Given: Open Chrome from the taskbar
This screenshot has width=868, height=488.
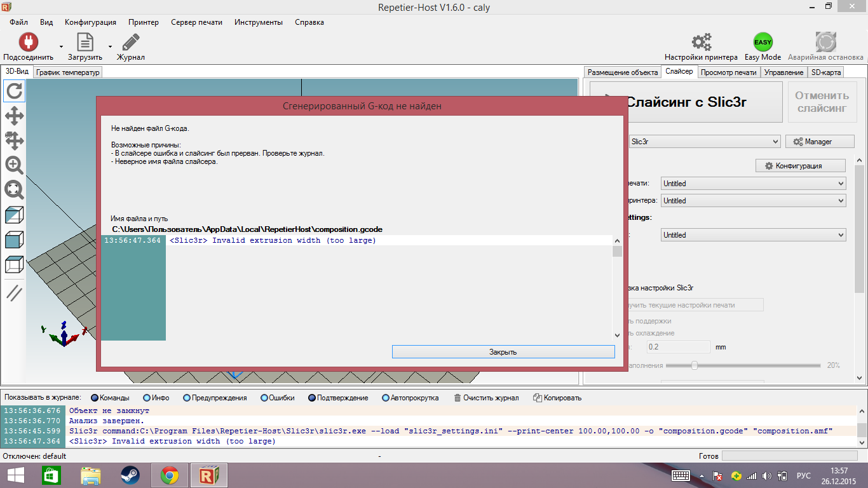Looking at the screenshot, I should [169, 475].
